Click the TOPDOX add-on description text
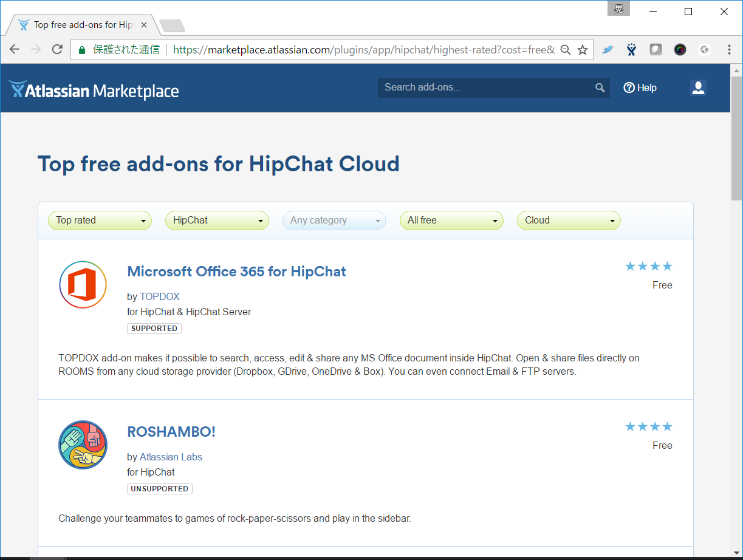743x560 pixels. [349, 364]
